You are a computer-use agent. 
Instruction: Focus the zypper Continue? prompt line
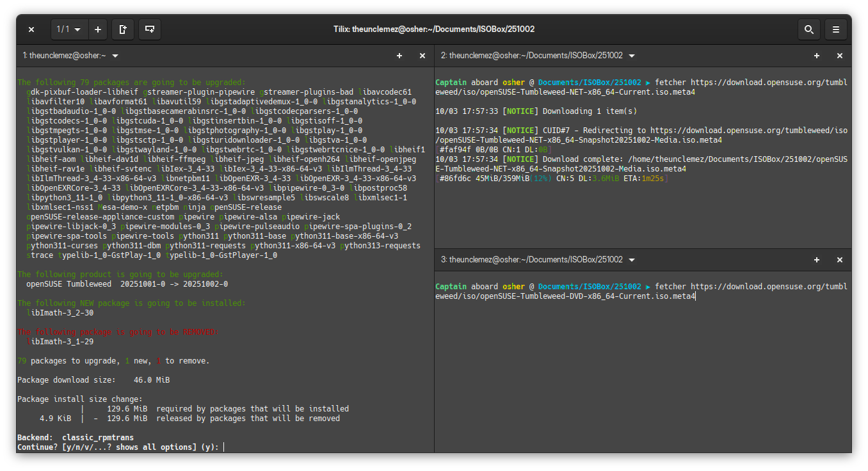pyautogui.click(x=120, y=447)
